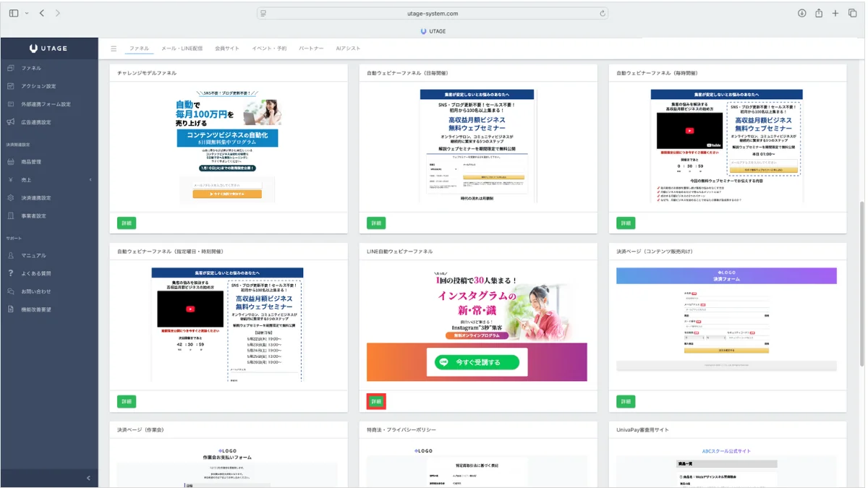Select the パートナー tab
The image size is (868, 488).
point(311,48)
